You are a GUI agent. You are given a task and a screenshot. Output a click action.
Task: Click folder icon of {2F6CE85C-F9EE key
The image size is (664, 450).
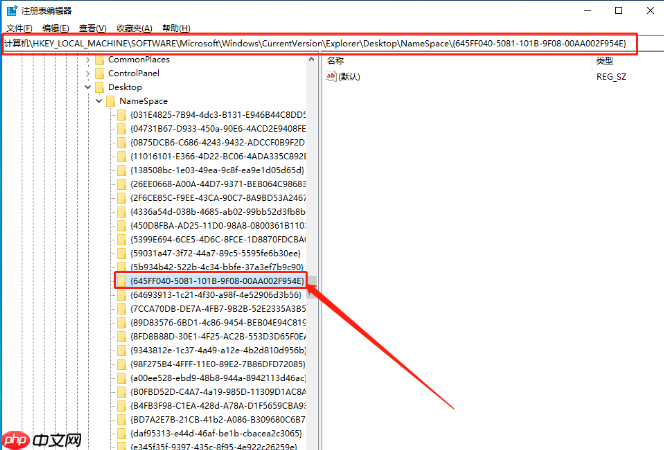[122, 198]
